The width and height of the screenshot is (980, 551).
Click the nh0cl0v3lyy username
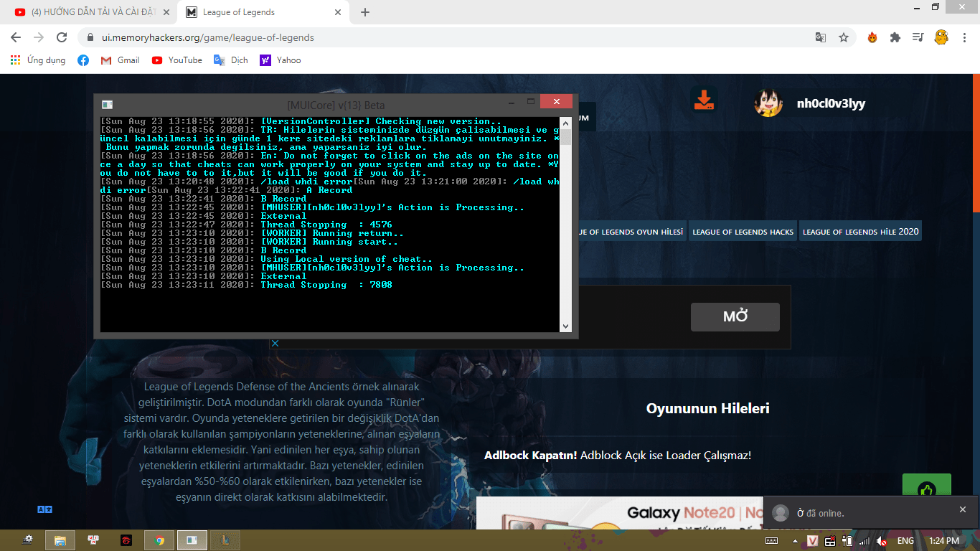[x=831, y=103]
